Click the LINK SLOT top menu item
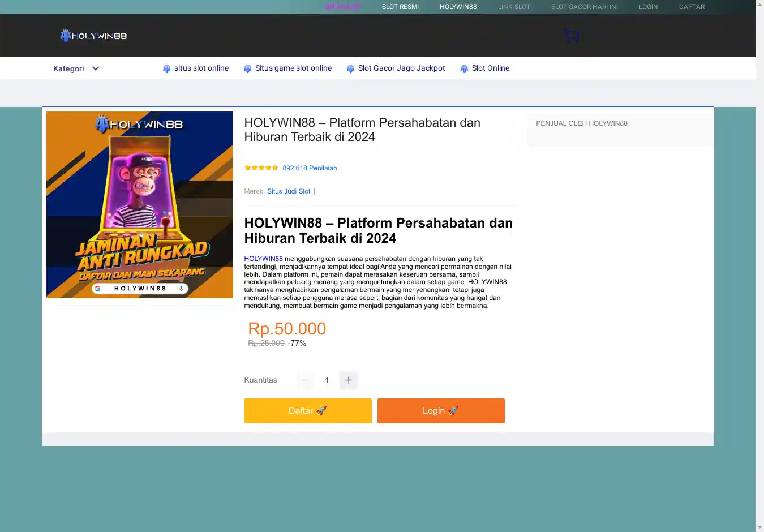 click(514, 7)
